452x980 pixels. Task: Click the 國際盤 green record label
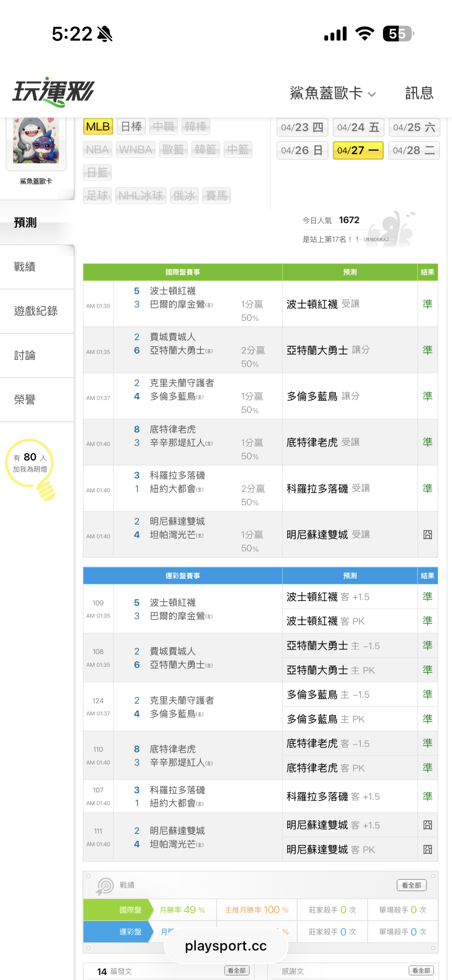pos(130,910)
